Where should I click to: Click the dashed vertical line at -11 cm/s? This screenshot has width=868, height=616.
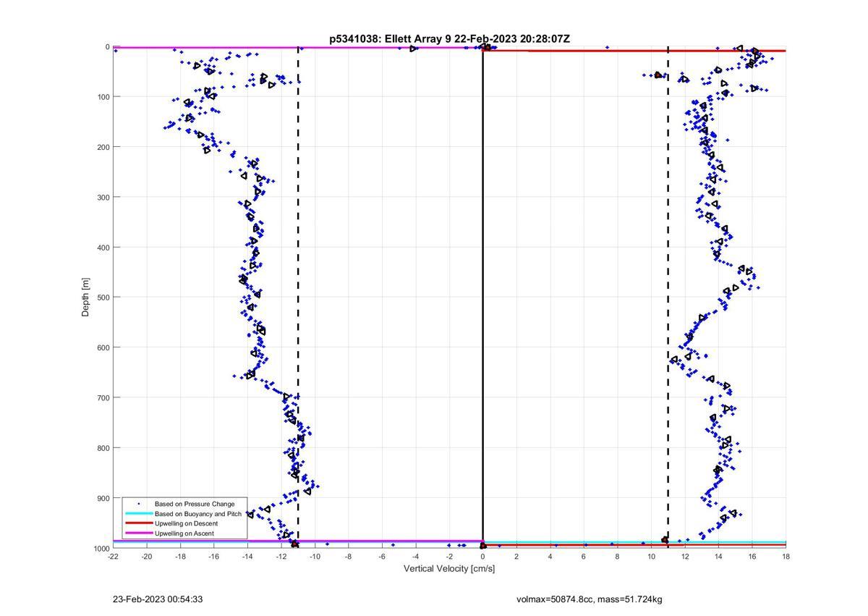coord(298,297)
